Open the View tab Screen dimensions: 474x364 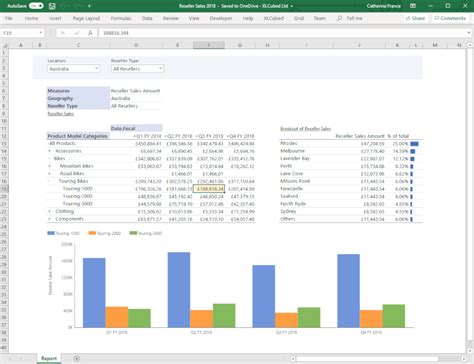point(194,18)
